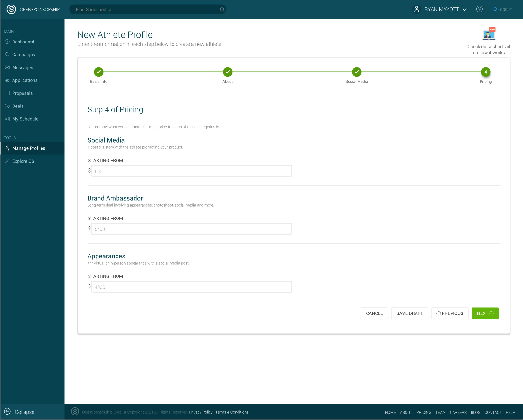The width and height of the screenshot is (523, 420).
Task: Click footer BLOG link
Action: 476,412
